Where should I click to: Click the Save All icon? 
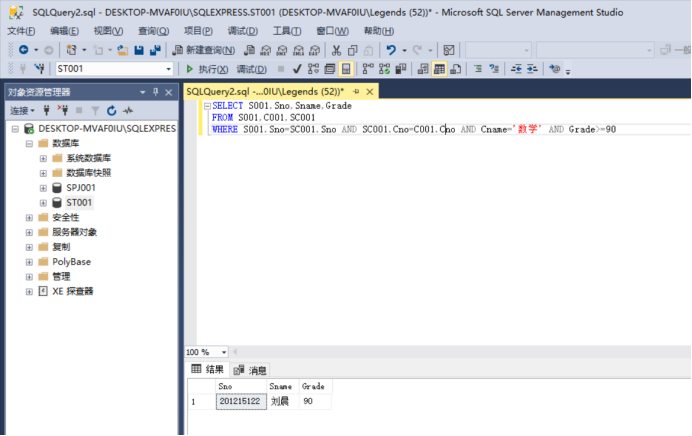coord(155,50)
